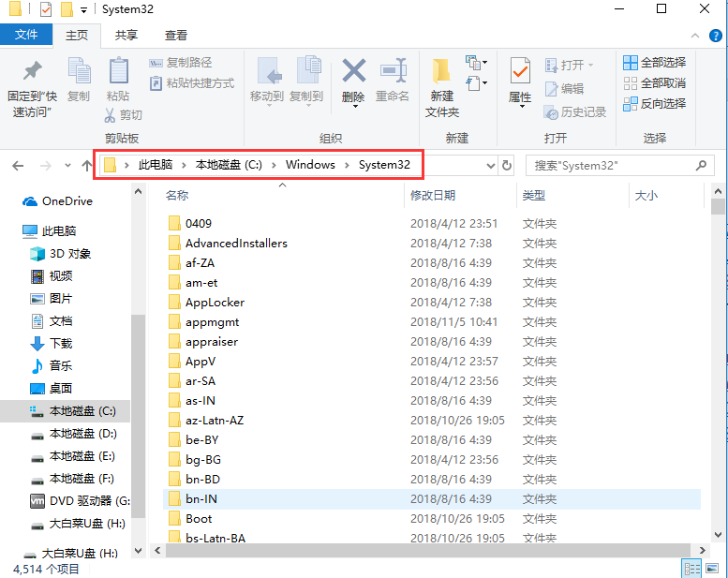Sort by the 大小 column header

pyautogui.click(x=646, y=196)
